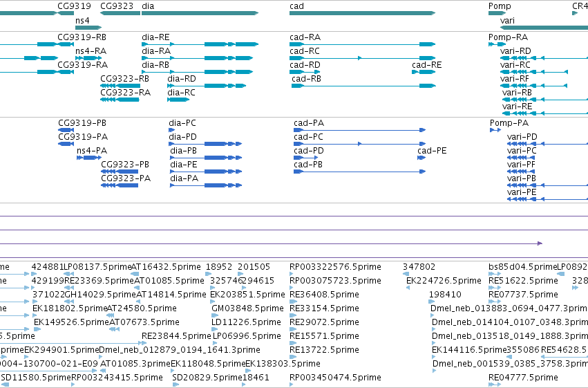Click the vari-PC protein label

pyautogui.click(x=522, y=151)
